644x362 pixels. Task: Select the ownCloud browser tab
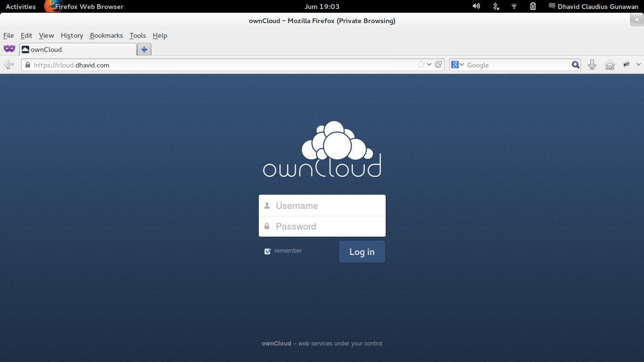pos(78,49)
